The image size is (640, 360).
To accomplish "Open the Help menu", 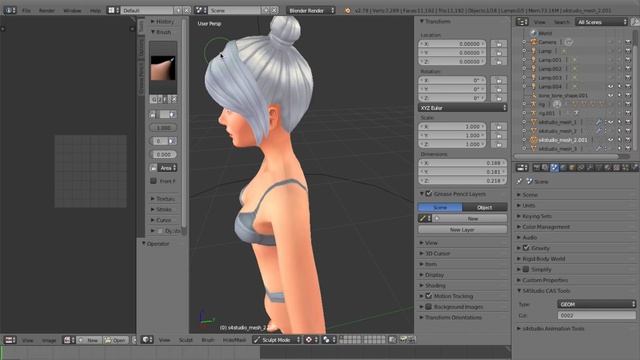I will coord(96,10).
